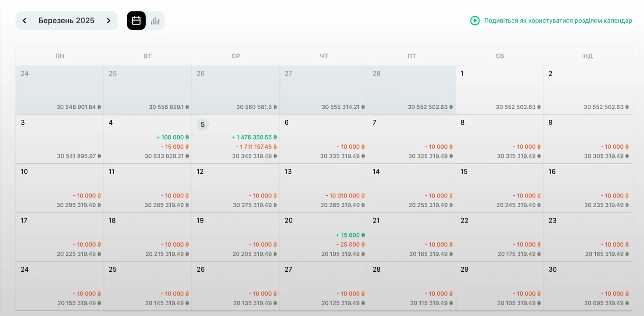Toggle between calendar and chart display modes
644x316 pixels.
[x=145, y=20]
